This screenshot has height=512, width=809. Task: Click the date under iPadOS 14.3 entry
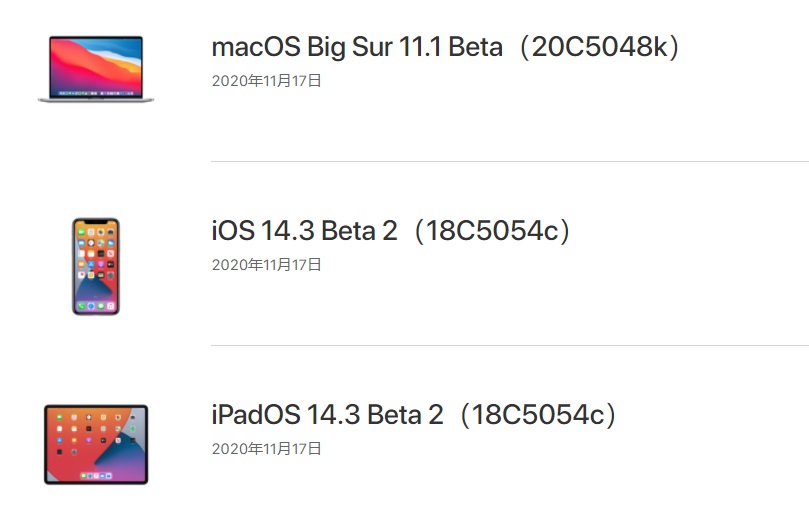pos(266,449)
